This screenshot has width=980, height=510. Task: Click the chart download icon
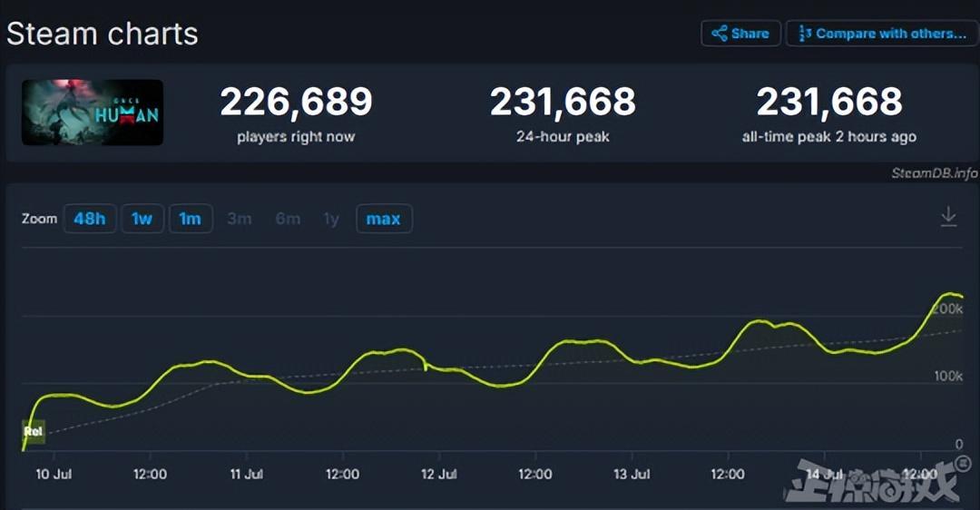pyautogui.click(x=948, y=217)
